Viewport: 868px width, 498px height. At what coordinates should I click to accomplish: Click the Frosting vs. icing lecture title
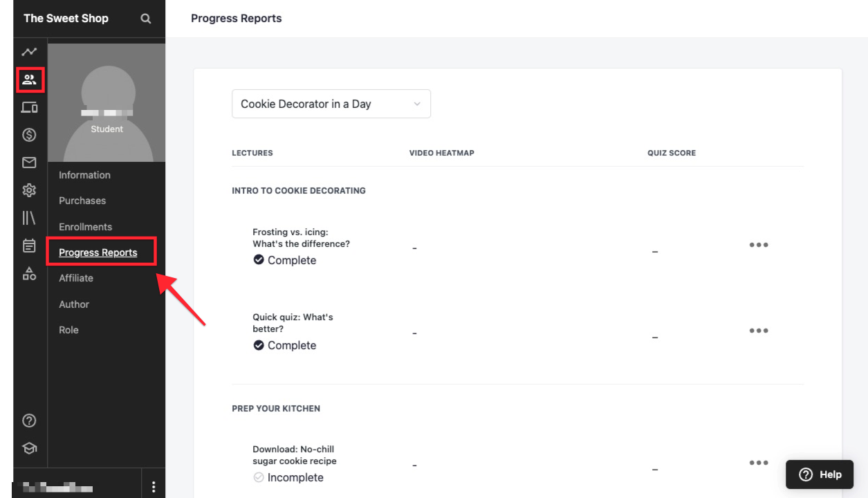point(302,238)
